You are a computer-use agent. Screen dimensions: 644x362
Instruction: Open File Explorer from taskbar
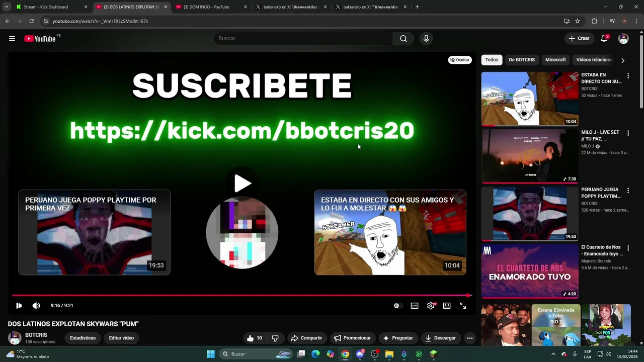tap(389, 354)
